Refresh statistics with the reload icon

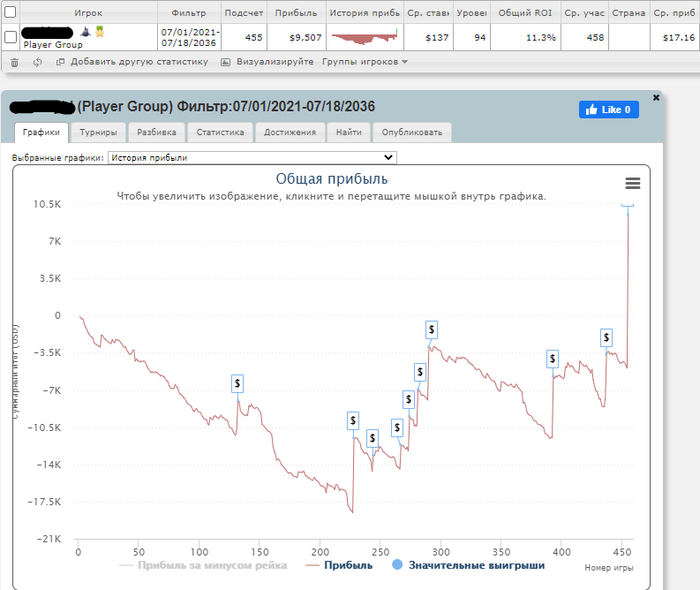[38, 62]
